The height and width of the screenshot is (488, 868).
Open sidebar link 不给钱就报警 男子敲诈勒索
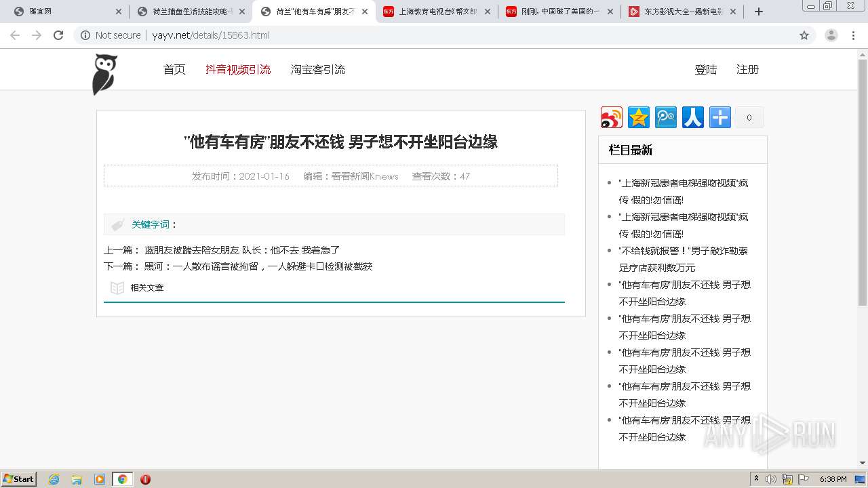684,259
